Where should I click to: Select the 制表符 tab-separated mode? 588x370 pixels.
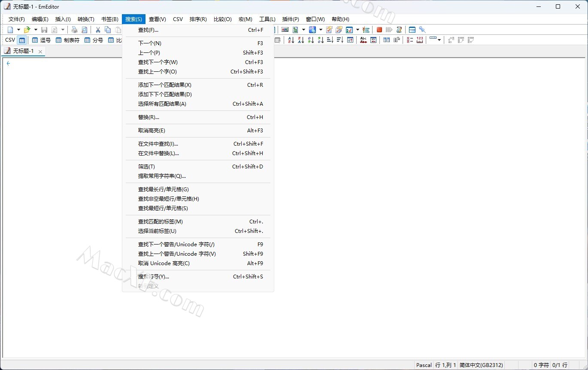(x=67, y=40)
